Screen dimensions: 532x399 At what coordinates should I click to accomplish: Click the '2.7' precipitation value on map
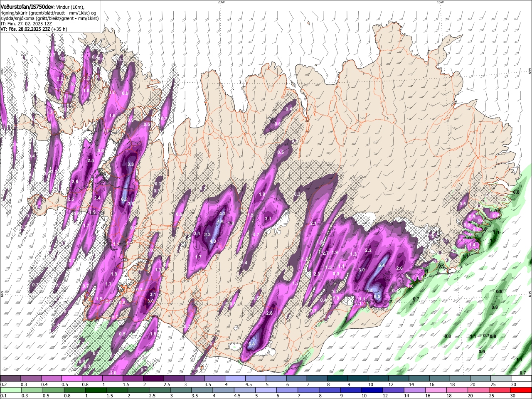(325, 253)
